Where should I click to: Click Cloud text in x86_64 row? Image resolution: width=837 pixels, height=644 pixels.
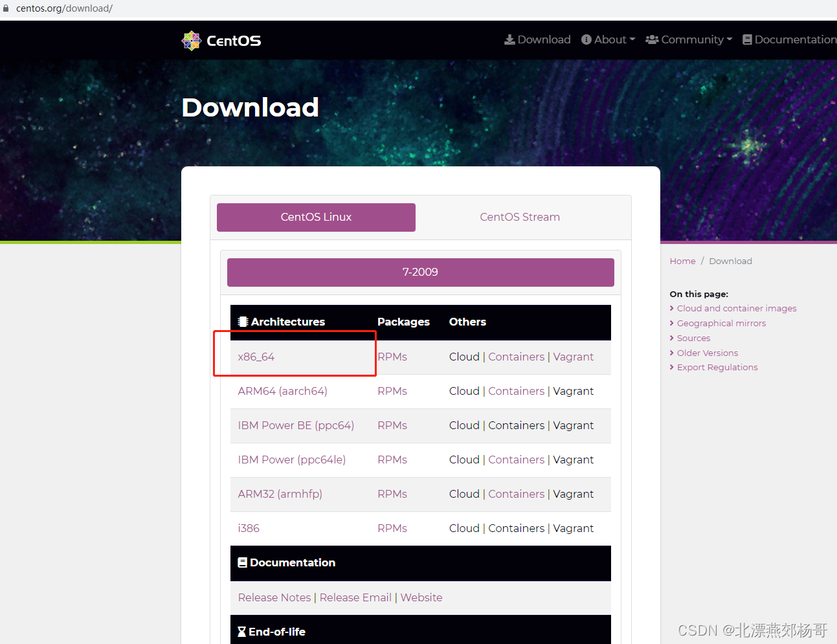tap(464, 357)
